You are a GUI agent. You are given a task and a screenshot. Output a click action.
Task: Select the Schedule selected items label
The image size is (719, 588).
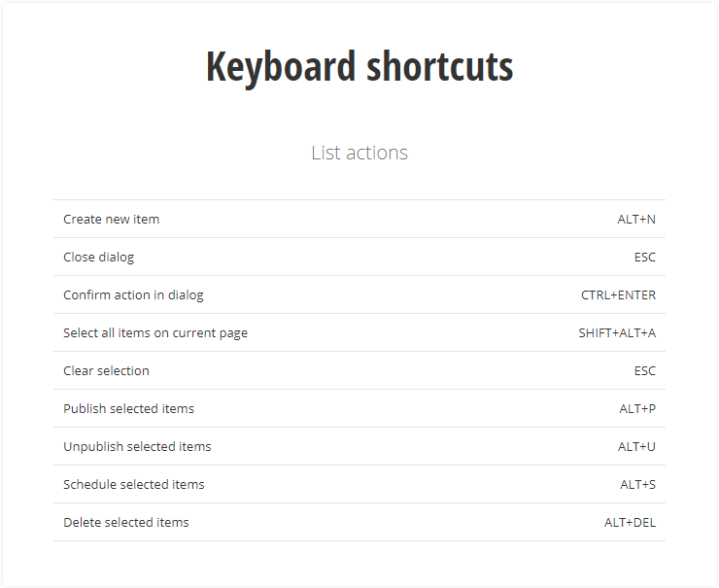[134, 485]
